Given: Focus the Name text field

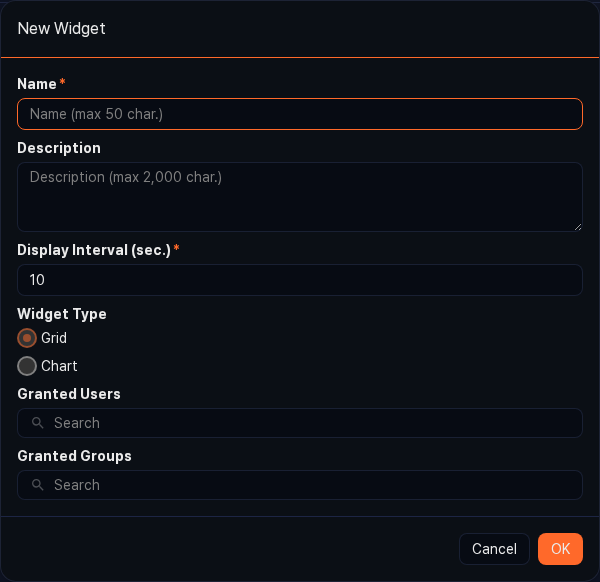Looking at the screenshot, I should coord(300,114).
